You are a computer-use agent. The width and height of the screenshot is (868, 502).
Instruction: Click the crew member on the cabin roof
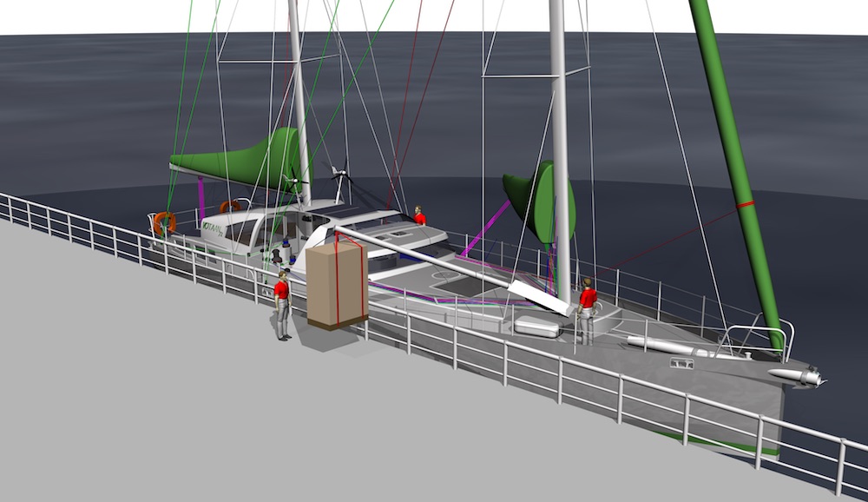[x=419, y=215]
